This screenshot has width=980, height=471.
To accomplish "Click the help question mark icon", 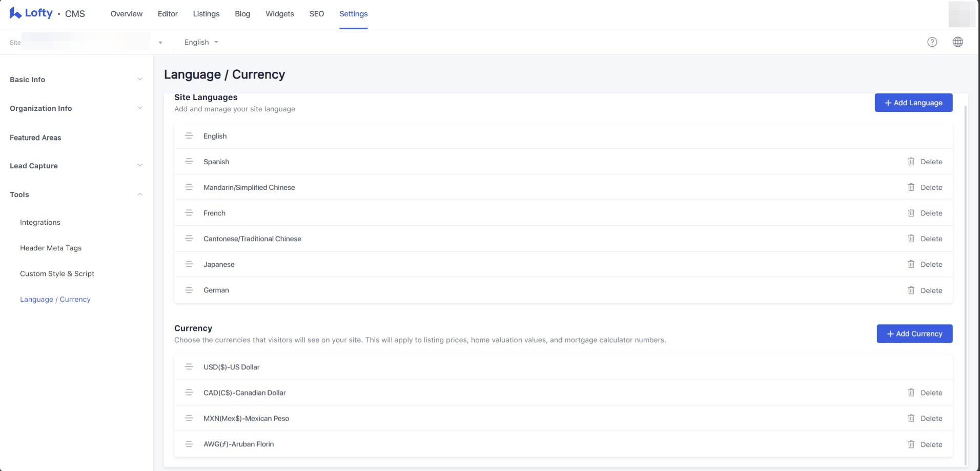I will 932,42.
